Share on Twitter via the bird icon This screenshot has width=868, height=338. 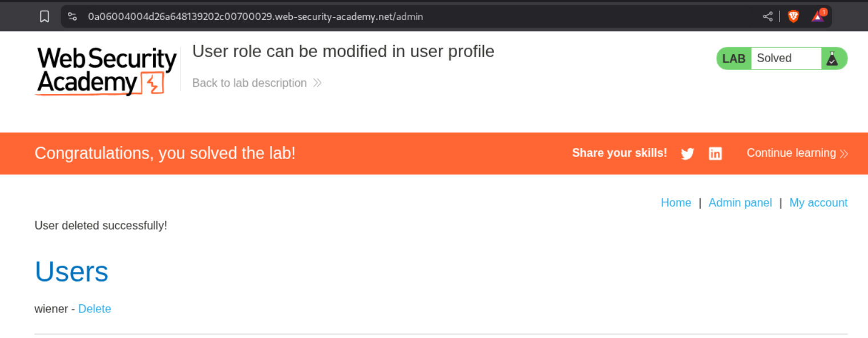(688, 153)
